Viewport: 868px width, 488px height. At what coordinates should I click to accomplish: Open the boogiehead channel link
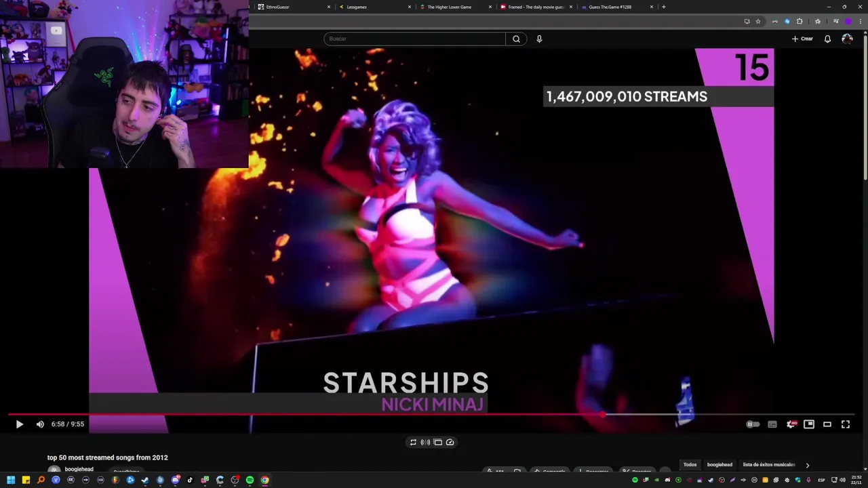pos(79,469)
